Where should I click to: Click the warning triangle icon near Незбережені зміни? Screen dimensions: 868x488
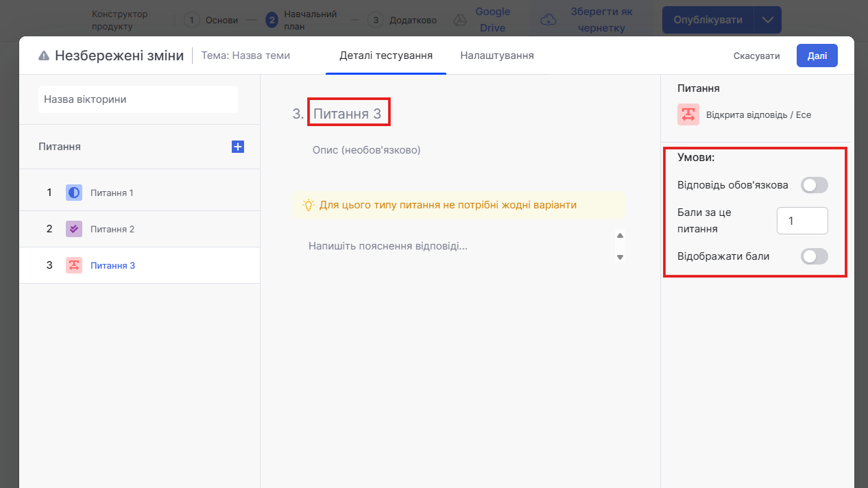pyautogui.click(x=44, y=56)
